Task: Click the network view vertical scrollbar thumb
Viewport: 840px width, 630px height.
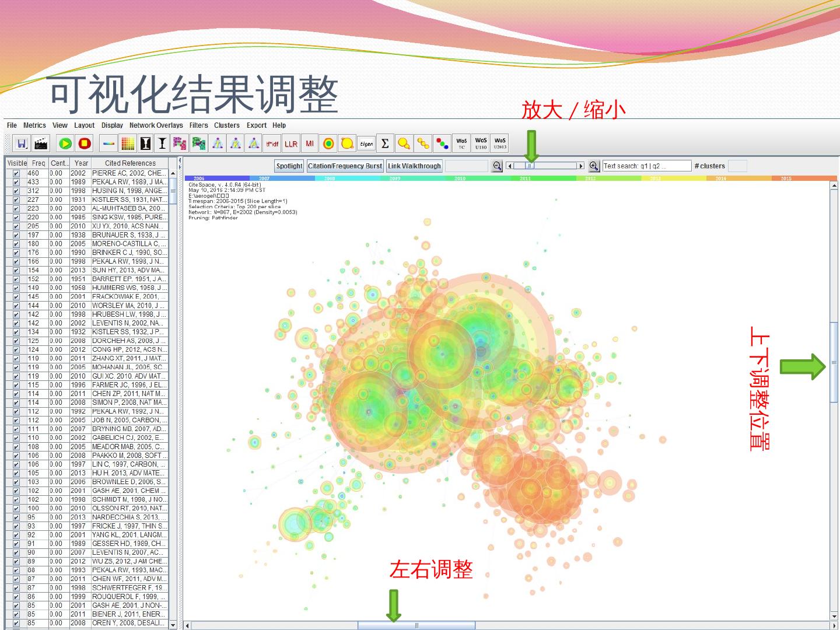Action: tap(834, 362)
